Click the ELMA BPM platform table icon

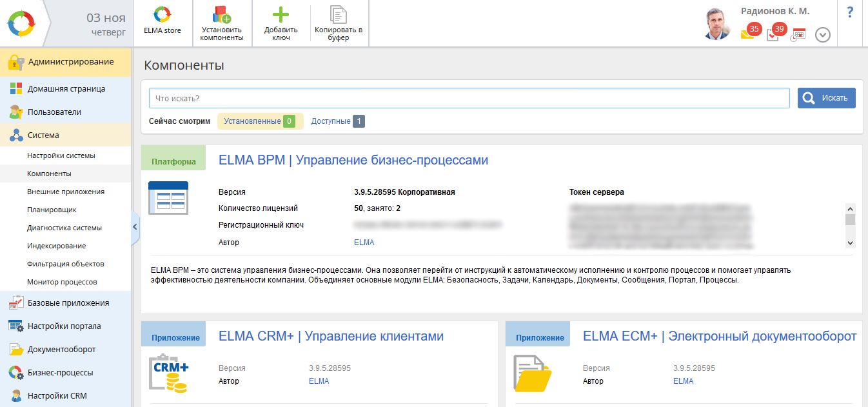[168, 198]
